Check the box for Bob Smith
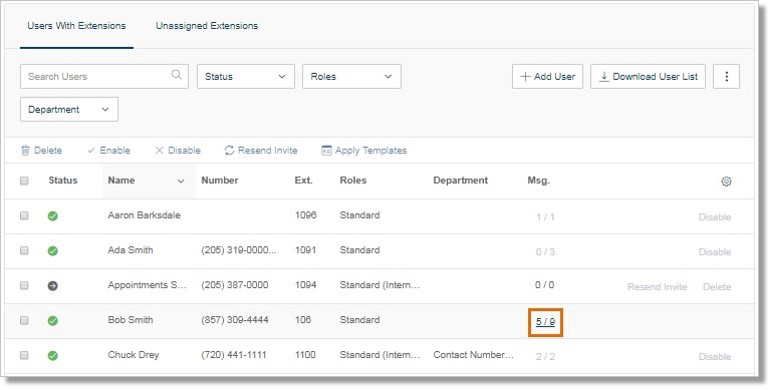771x389 pixels. pyautogui.click(x=24, y=320)
